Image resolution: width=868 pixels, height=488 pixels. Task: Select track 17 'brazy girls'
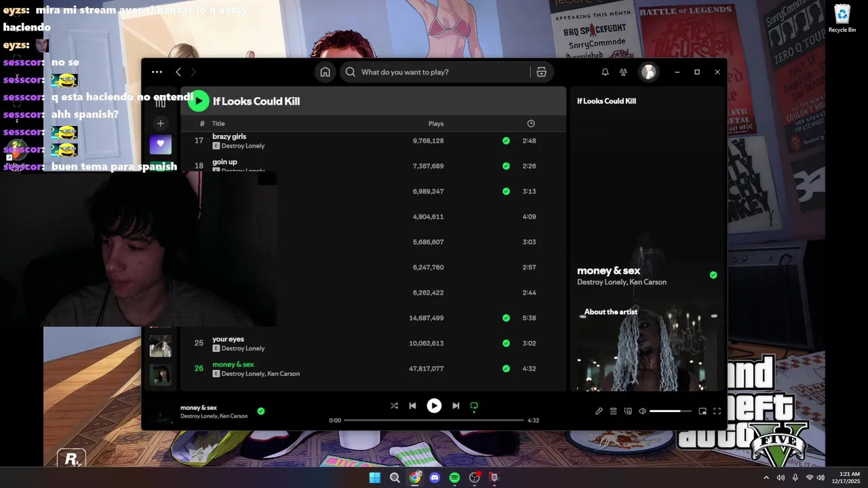[x=229, y=136]
